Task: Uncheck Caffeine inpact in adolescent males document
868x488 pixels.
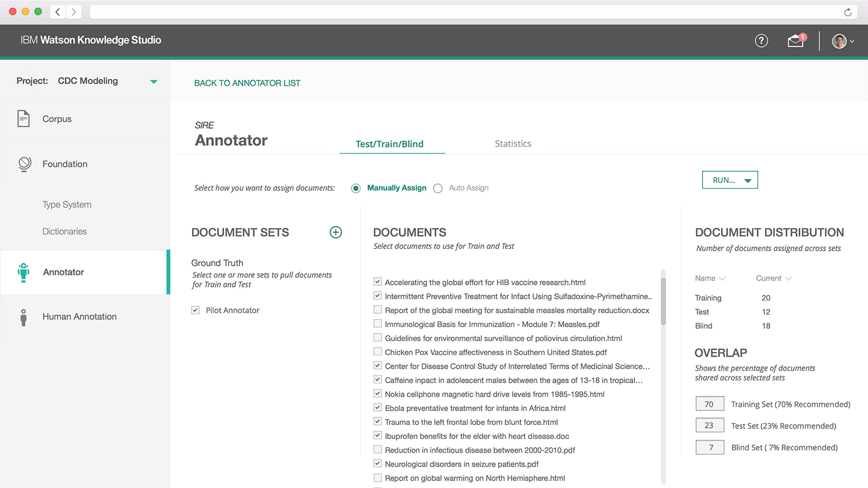Action: point(378,380)
